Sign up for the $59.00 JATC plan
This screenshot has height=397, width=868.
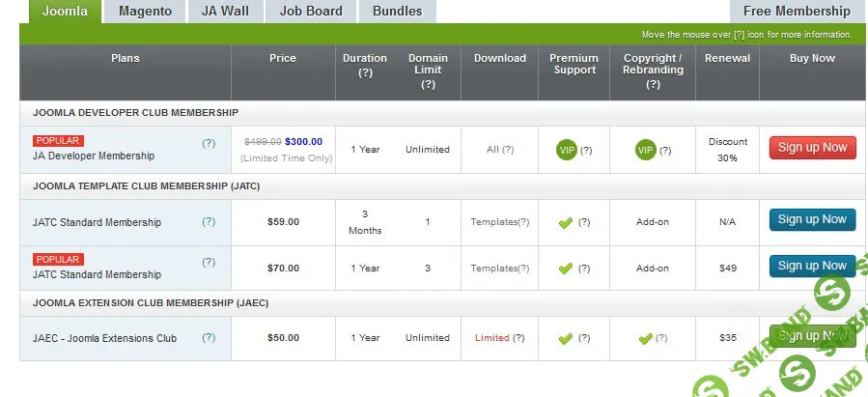(812, 219)
